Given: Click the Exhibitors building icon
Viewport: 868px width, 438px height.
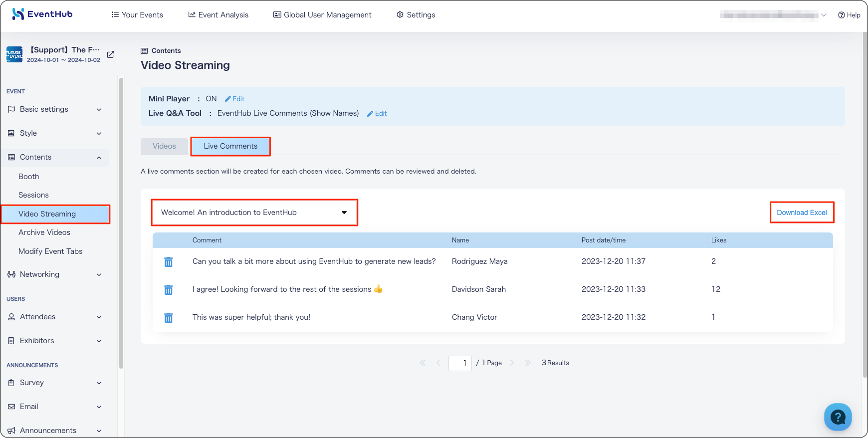Looking at the screenshot, I should (11, 341).
